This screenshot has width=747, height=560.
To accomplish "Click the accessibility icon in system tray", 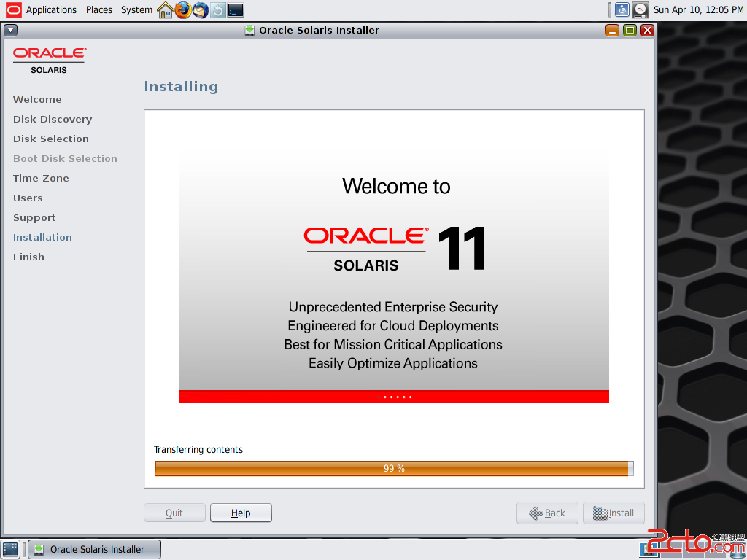I will (622, 9).
